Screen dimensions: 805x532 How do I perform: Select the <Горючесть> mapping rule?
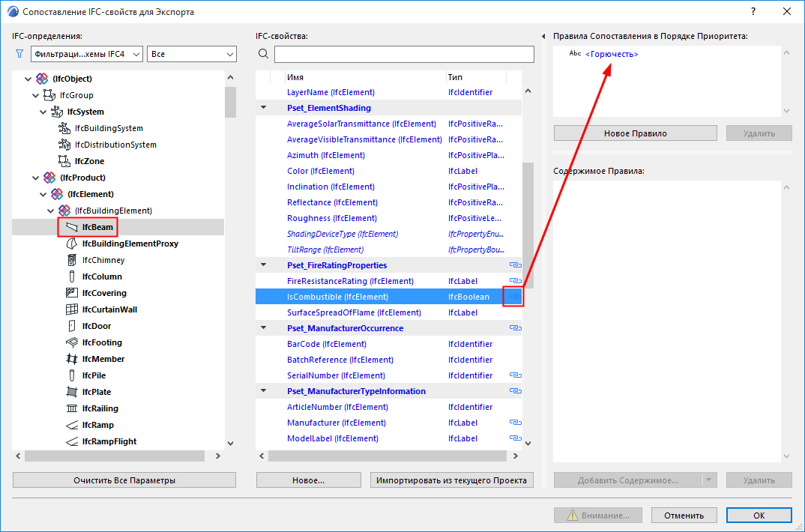612,54
